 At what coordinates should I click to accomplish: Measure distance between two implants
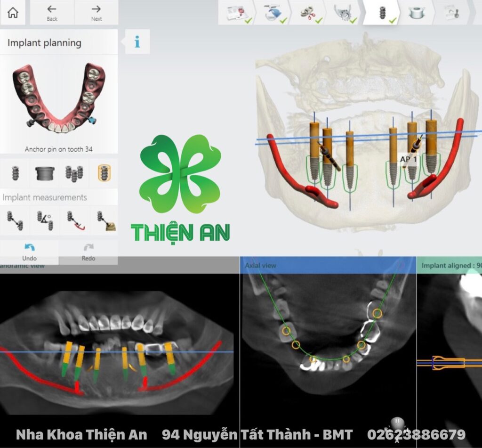pyautogui.click(x=15, y=220)
